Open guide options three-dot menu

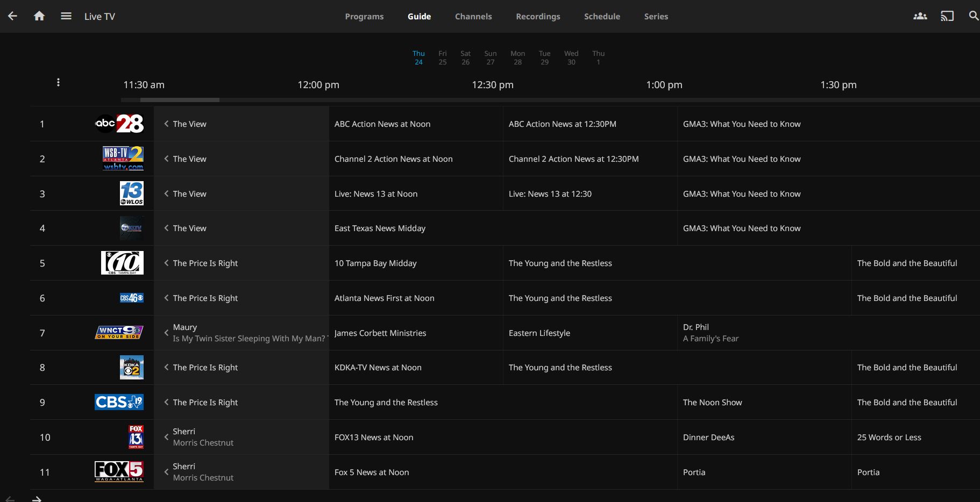[x=58, y=82]
